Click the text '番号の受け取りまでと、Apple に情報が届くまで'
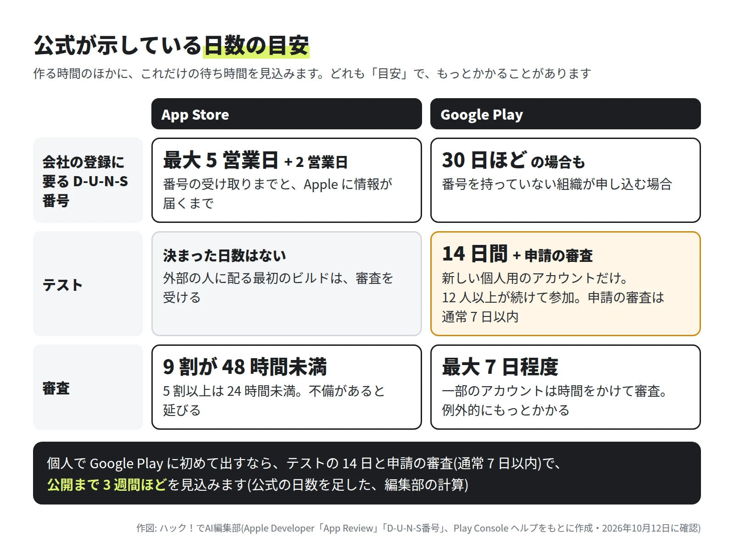 click(x=278, y=194)
